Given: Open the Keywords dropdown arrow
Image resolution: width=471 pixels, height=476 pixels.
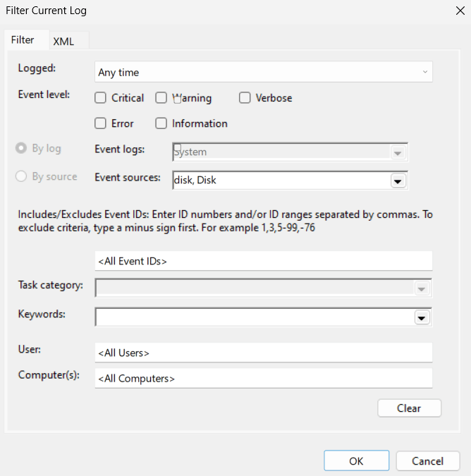Looking at the screenshot, I should (x=422, y=317).
